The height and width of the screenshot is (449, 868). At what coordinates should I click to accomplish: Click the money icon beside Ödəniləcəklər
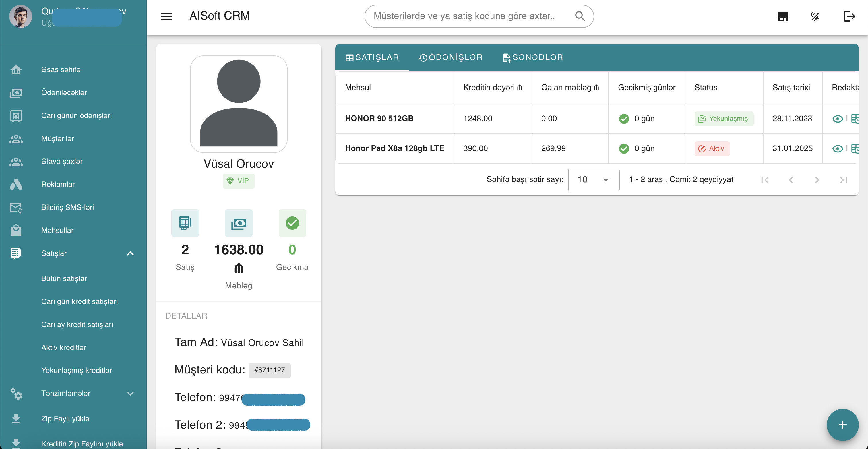coord(16,93)
